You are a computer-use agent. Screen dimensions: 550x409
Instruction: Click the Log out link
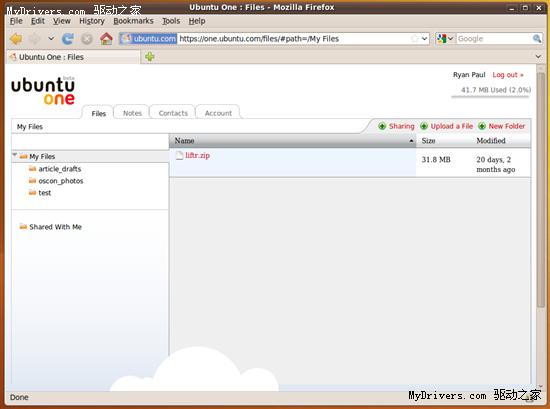pyautogui.click(x=508, y=75)
